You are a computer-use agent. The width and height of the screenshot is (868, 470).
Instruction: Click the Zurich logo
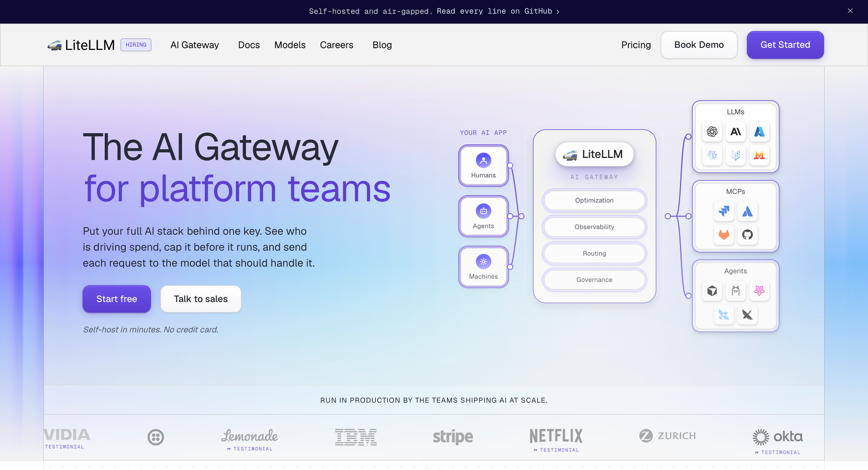tap(667, 436)
